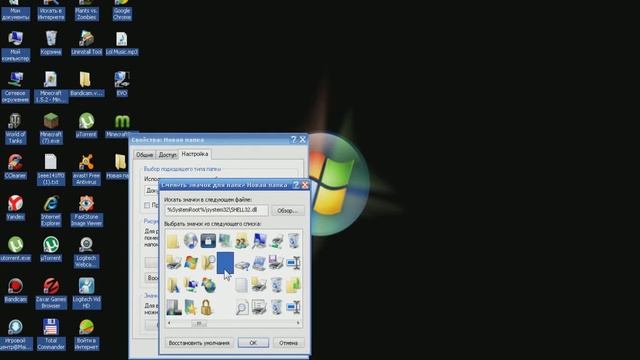Click the Bandicam recorder icon with red circle

click(x=16, y=290)
